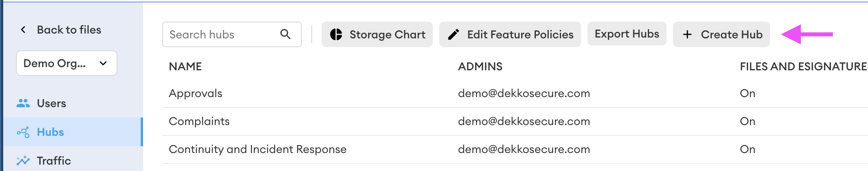Select the Hubs sidebar item
Image resolution: width=868 pixels, height=171 pixels.
73,132
